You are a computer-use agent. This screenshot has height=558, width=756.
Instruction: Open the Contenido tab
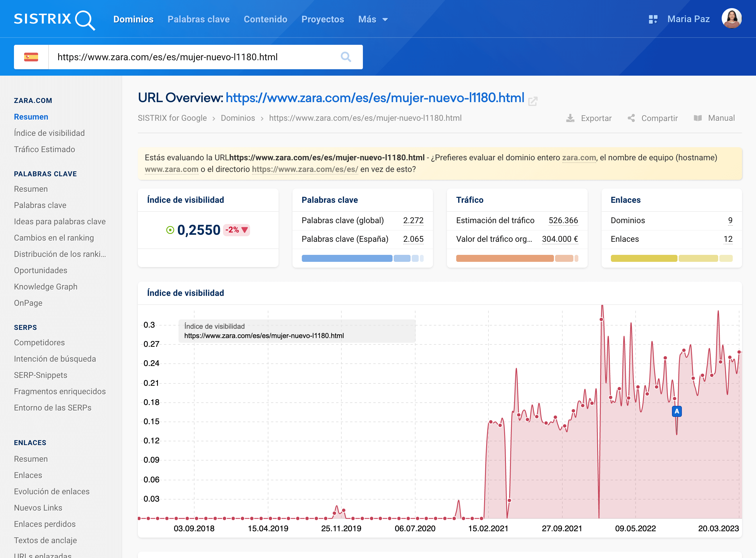(x=265, y=19)
